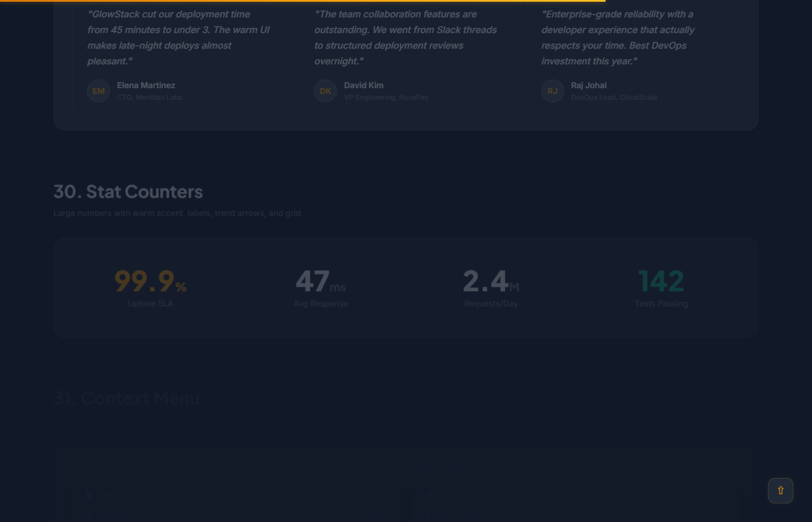
Task: Click Elena Martinez's EM avatar
Action: click(x=99, y=91)
